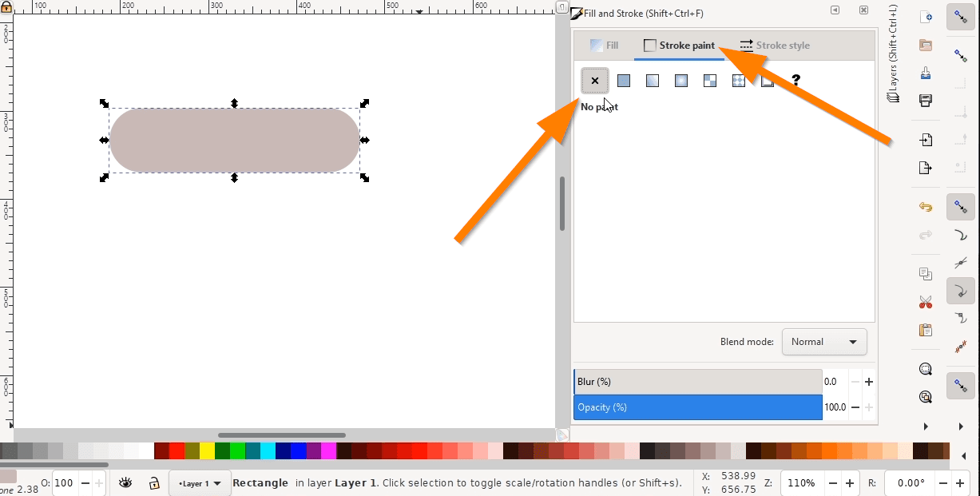Open the Blend mode dropdown
The height and width of the screenshot is (496, 980).
(x=823, y=342)
